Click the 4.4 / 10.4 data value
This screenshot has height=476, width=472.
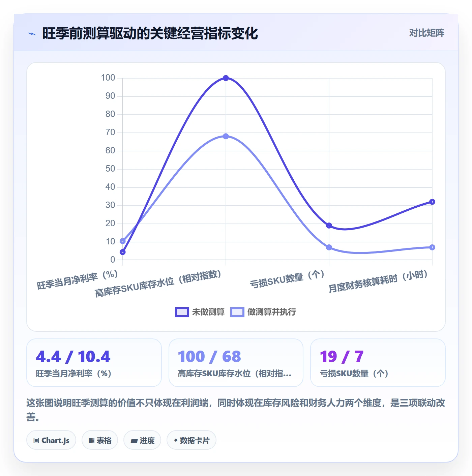click(73, 357)
